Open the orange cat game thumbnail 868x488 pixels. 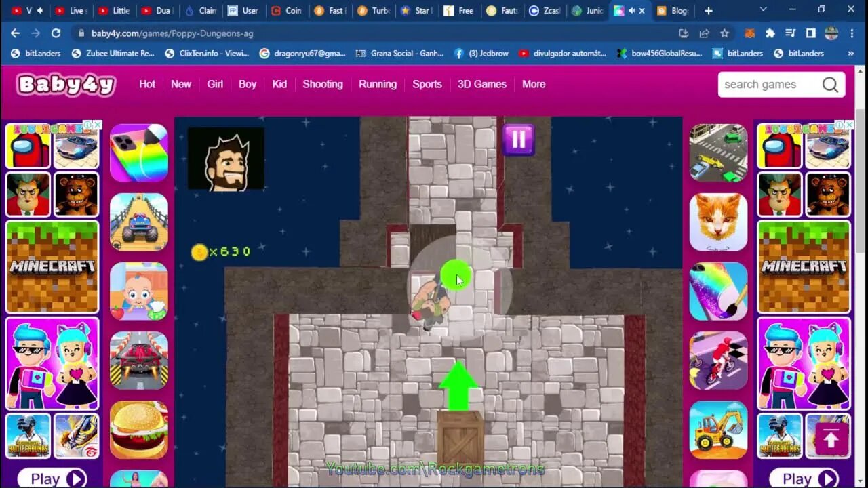pos(719,222)
